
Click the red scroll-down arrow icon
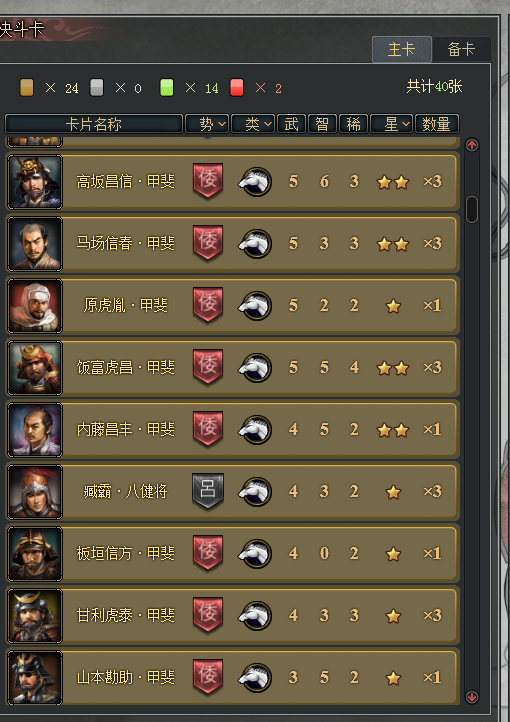472,697
